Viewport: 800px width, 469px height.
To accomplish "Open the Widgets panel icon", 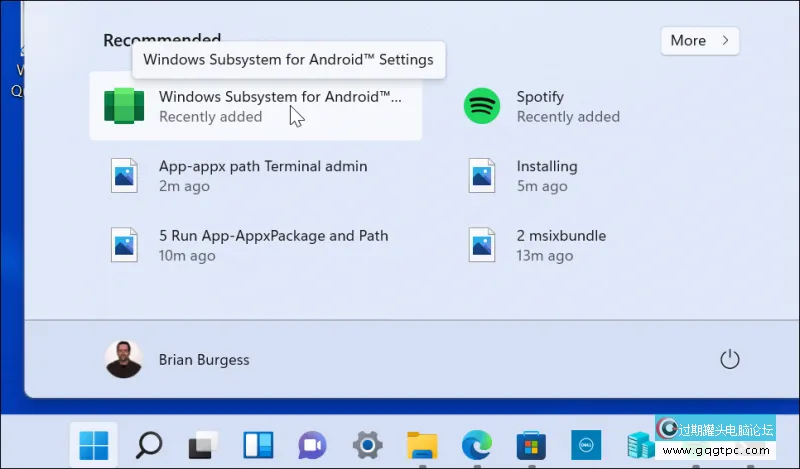I will [258, 444].
